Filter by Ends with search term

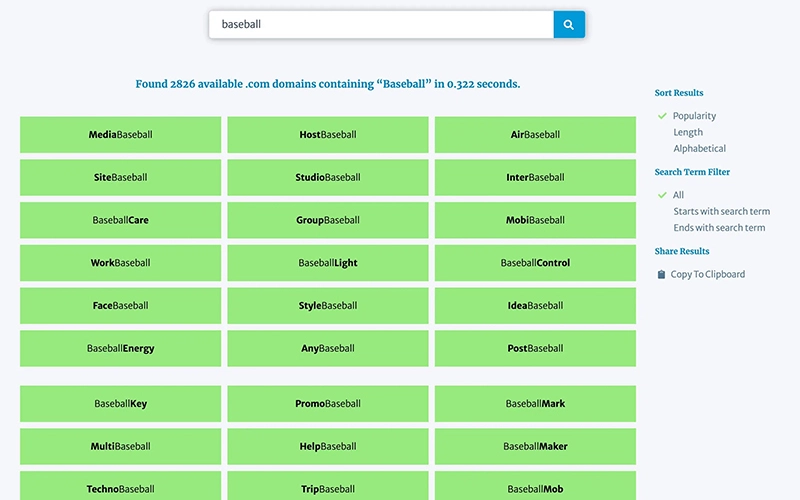tap(719, 228)
